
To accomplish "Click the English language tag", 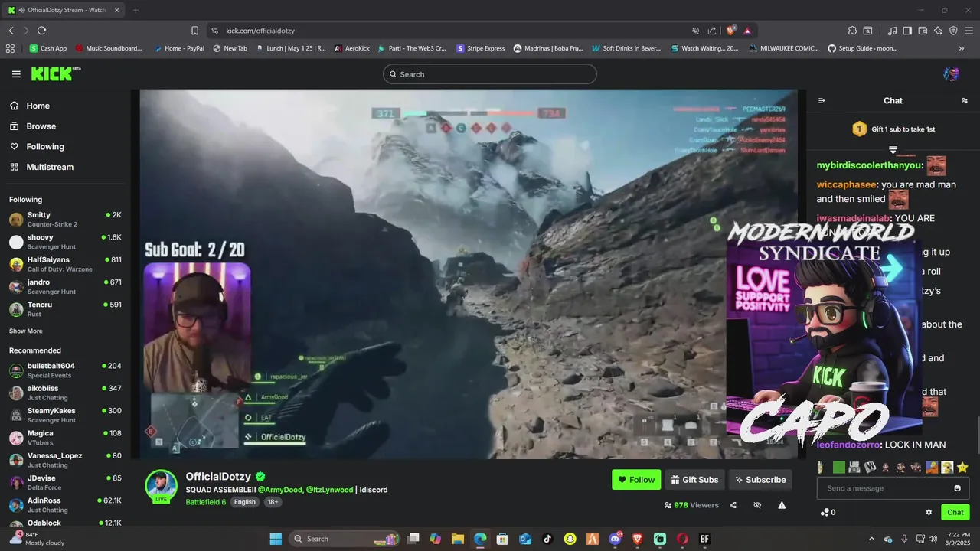I will click(245, 502).
